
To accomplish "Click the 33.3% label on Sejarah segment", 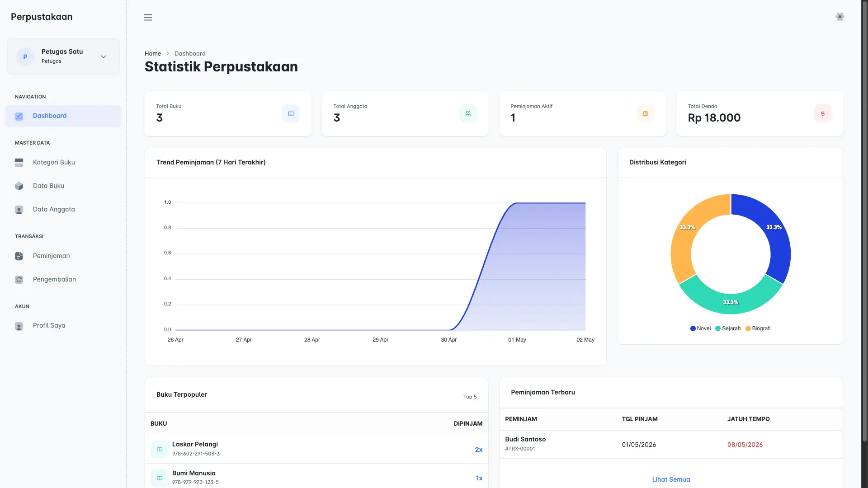I will click(731, 302).
